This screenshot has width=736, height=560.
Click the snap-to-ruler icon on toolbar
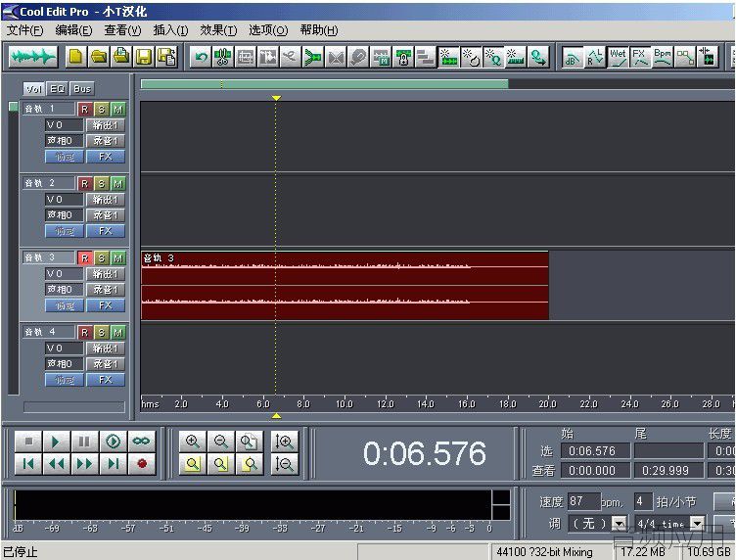(x=516, y=57)
